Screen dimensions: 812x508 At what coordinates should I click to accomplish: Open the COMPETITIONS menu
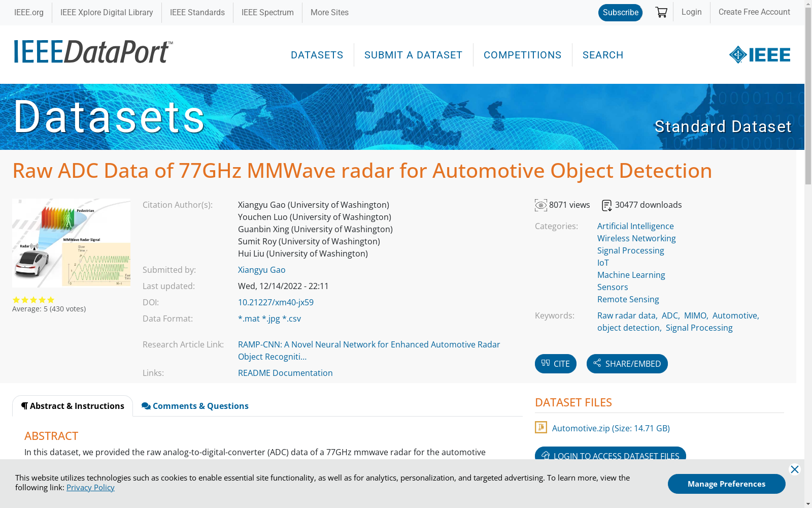coord(523,55)
